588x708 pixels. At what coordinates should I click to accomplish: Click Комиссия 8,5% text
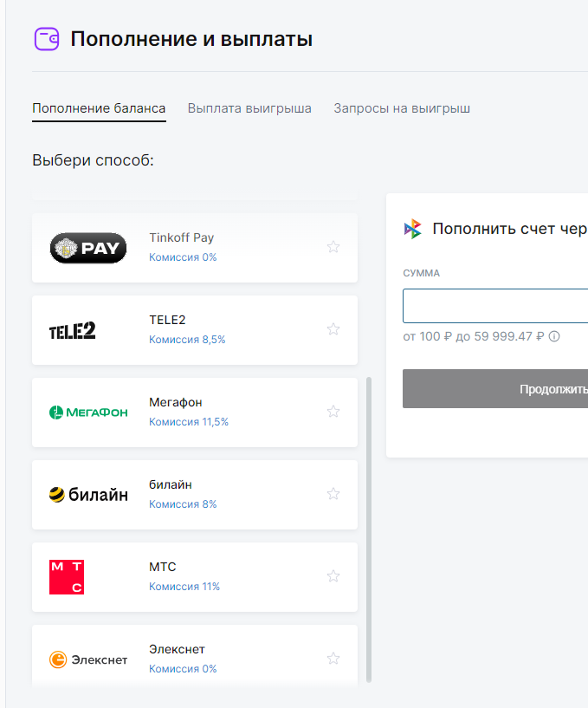[x=187, y=340]
